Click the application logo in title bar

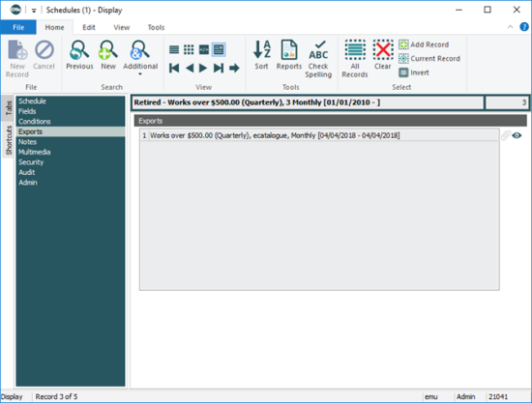coord(15,10)
